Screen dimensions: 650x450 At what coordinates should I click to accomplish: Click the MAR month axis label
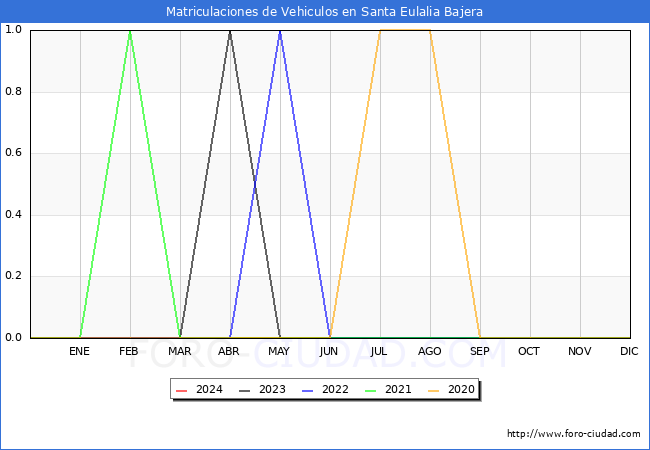coord(179,351)
